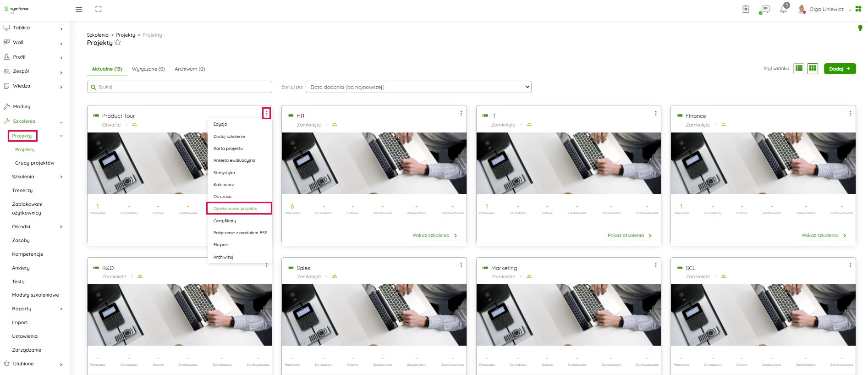Switch to the Archiwum (0) tab

pos(190,69)
